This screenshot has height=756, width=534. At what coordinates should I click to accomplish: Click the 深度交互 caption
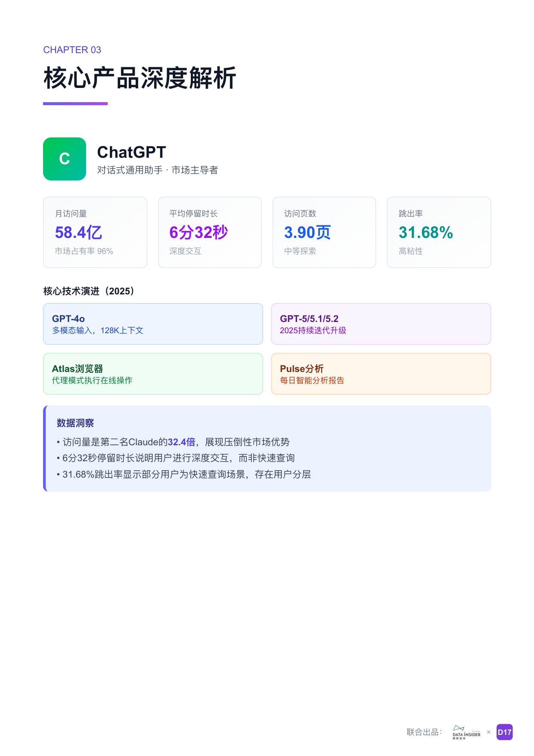[185, 251]
